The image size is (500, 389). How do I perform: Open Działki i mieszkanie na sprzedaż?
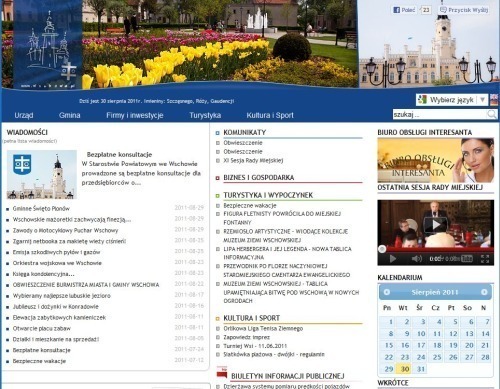pos(56,339)
